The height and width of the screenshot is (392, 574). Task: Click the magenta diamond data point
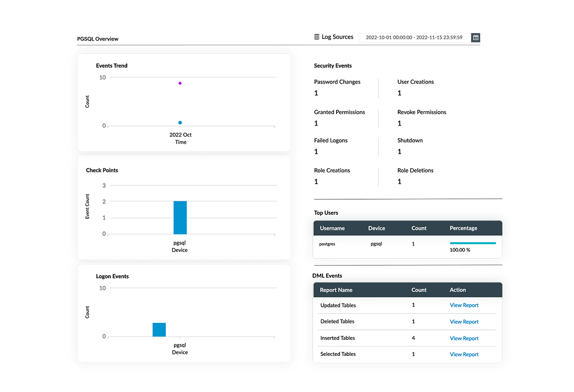180,83
